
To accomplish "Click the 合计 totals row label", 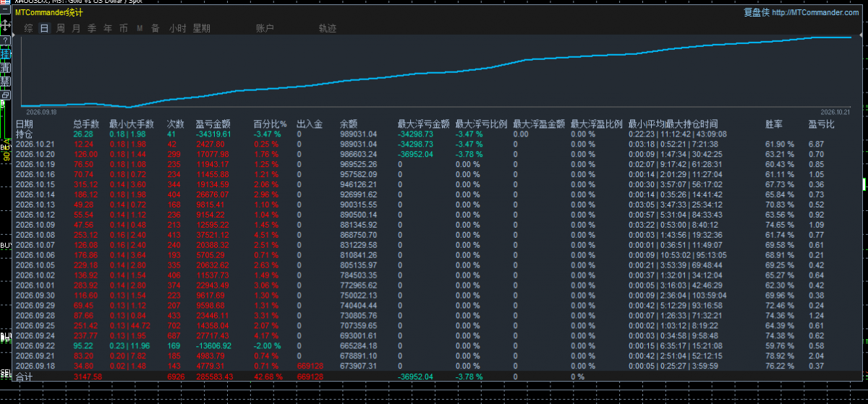I will (x=24, y=377).
